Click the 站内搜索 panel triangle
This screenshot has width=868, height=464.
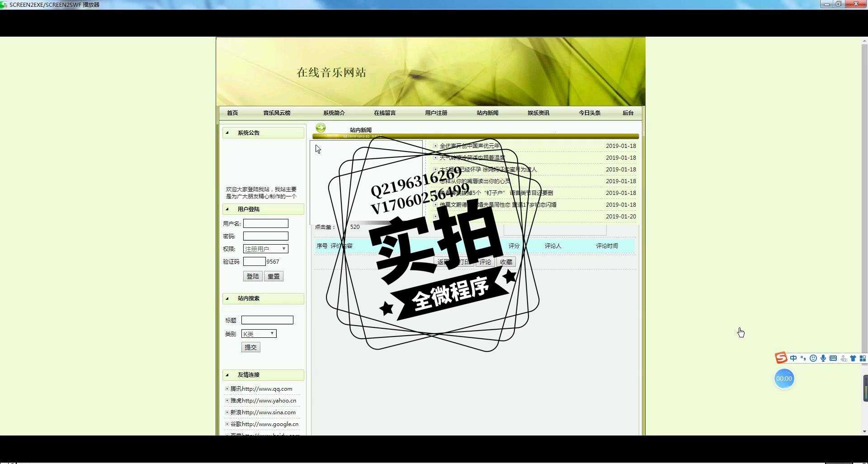tap(227, 298)
